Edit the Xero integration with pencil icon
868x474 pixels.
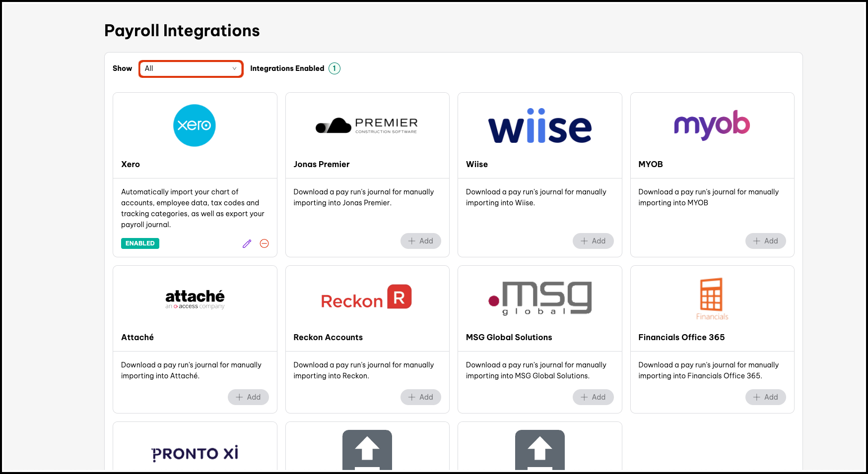247,243
